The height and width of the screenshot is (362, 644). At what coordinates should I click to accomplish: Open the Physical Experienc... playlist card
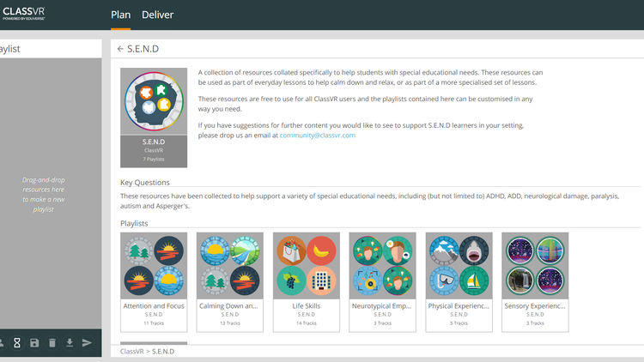coord(459,282)
